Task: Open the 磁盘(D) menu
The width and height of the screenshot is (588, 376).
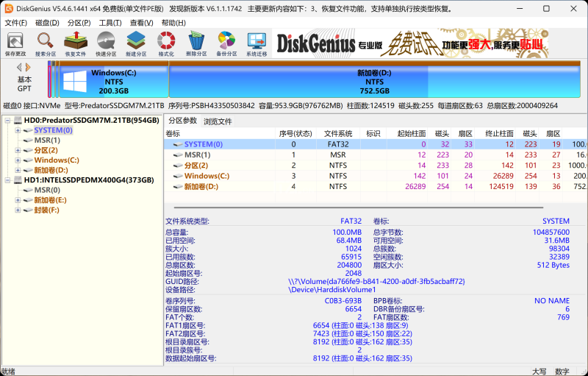Action: click(x=47, y=23)
